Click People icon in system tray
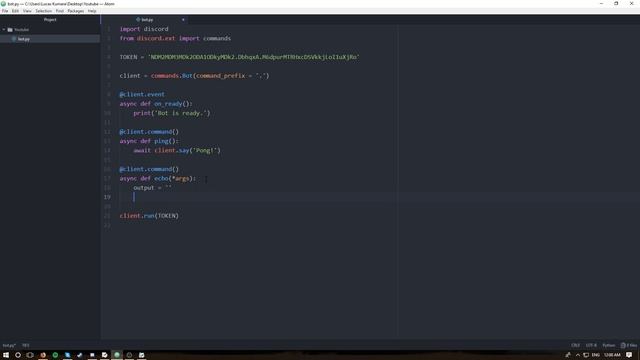The height and width of the screenshot is (360, 640). (x=568, y=355)
